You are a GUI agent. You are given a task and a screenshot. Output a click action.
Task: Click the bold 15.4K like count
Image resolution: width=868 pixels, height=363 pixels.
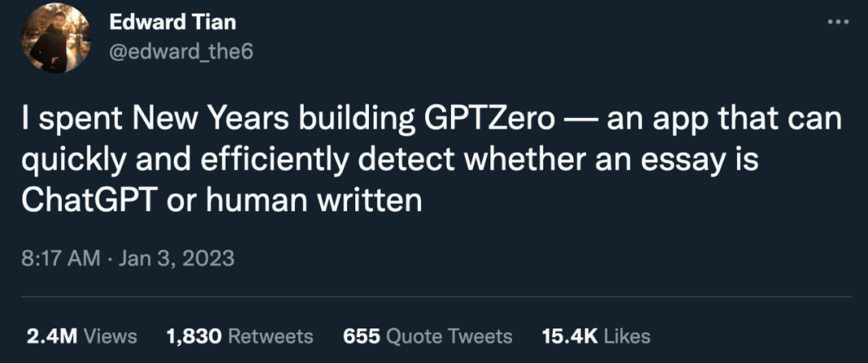click(x=569, y=336)
